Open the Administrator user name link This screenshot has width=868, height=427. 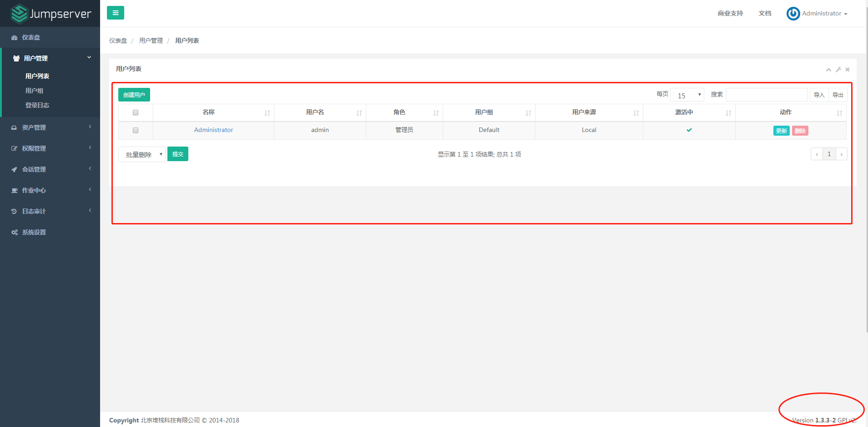214,130
